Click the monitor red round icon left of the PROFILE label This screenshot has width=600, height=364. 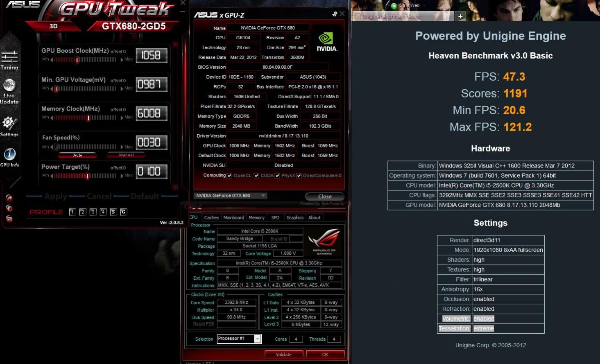click(9, 219)
